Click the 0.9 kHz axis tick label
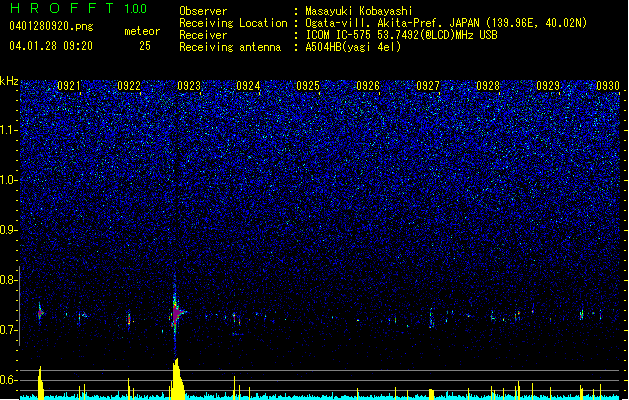The image size is (629, 400). point(8,230)
